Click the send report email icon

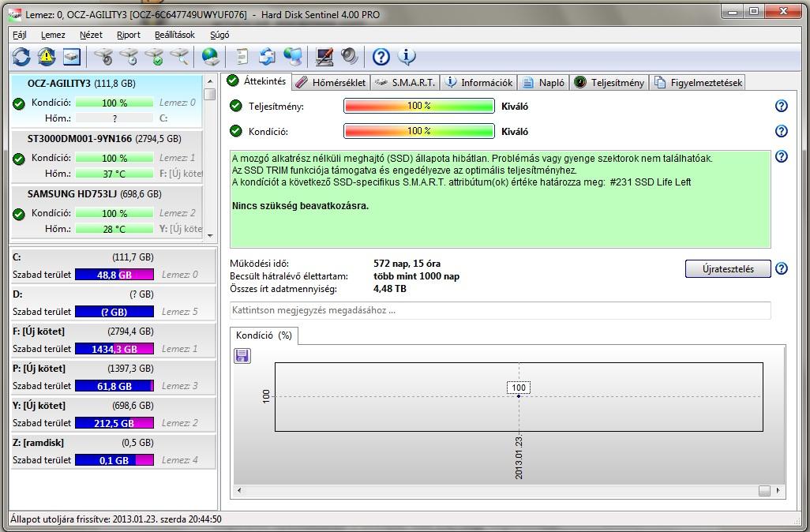[267, 56]
